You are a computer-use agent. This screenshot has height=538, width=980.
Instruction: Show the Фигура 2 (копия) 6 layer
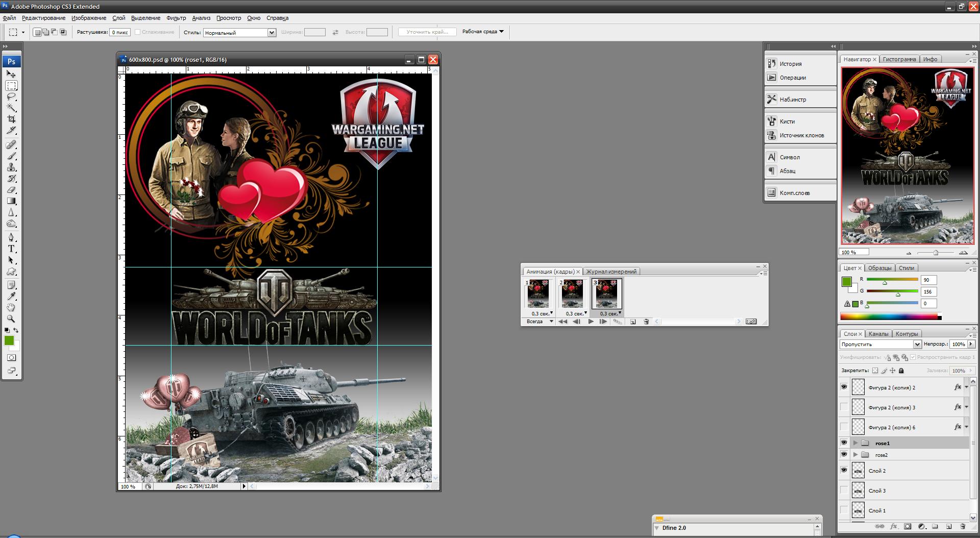(844, 427)
